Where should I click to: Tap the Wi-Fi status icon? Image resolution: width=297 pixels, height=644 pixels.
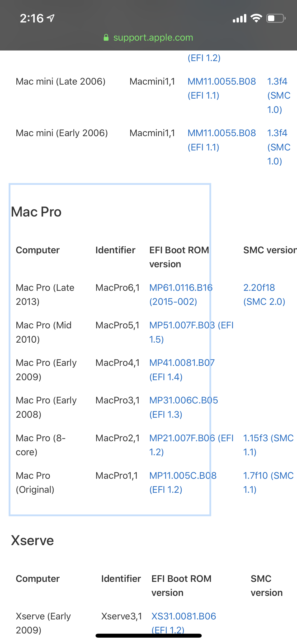tap(256, 18)
